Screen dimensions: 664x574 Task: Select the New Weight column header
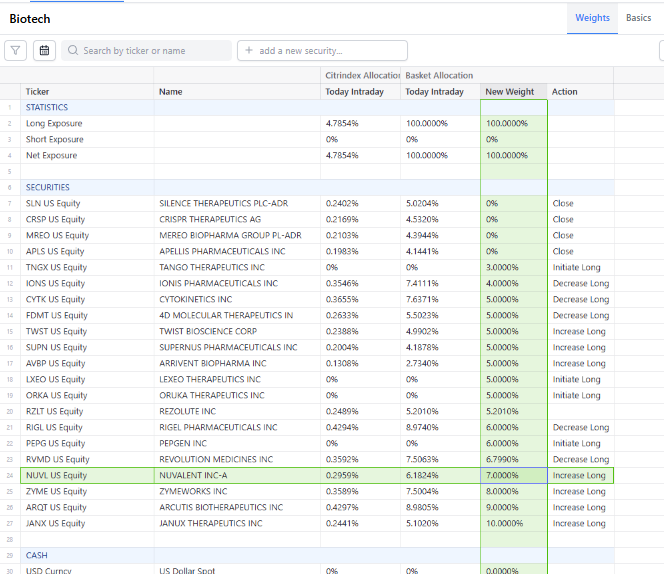click(x=514, y=92)
